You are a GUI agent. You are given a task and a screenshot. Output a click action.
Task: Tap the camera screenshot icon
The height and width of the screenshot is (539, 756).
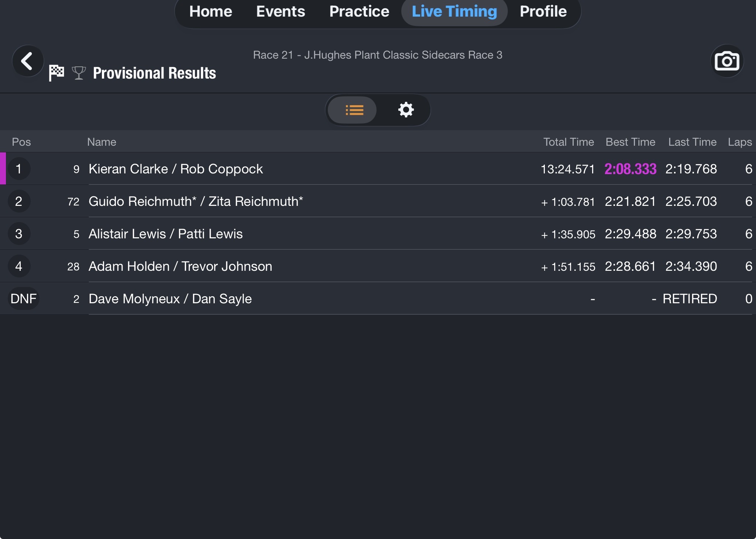[727, 61]
